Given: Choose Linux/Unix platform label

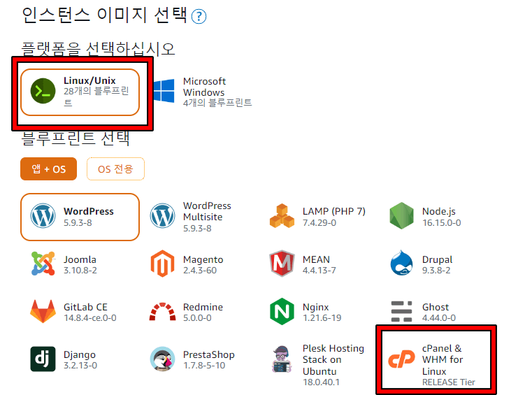Looking at the screenshot, I should 89,81.
